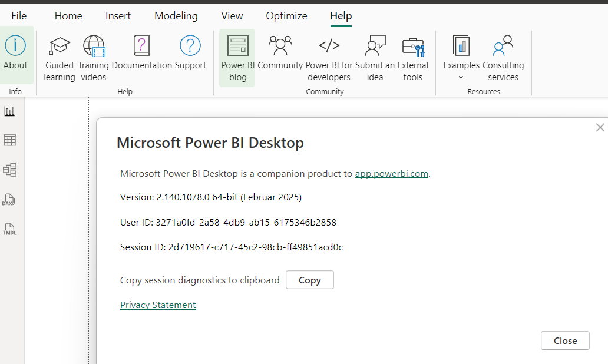Click the Version 2.140.1078.0 text
The height and width of the screenshot is (364, 608).
(x=211, y=197)
